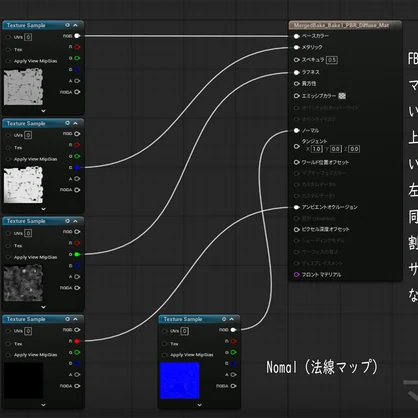Click Base Color sample's texture preview thumbnail

[x=23, y=87]
